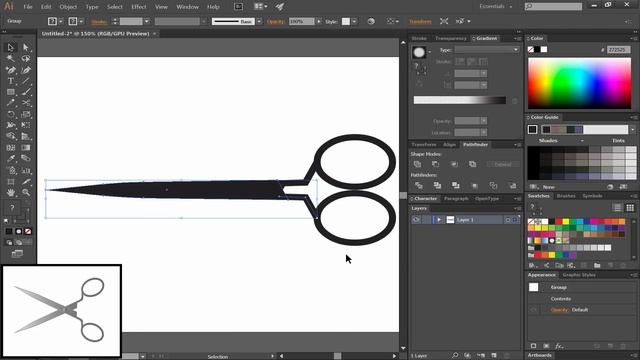Switch to solid Color fill mode button
Image resolution: width=640 pixels, height=360 pixels.
click(x=9, y=231)
